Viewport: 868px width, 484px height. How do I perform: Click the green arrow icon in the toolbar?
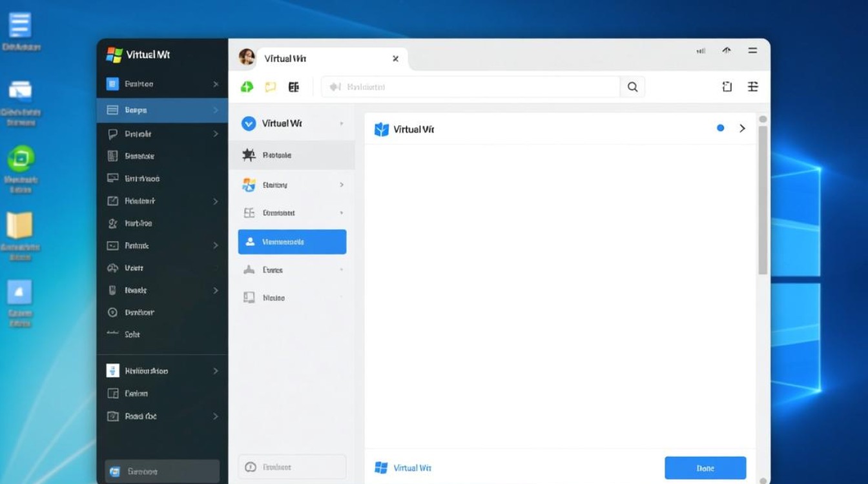click(x=247, y=87)
